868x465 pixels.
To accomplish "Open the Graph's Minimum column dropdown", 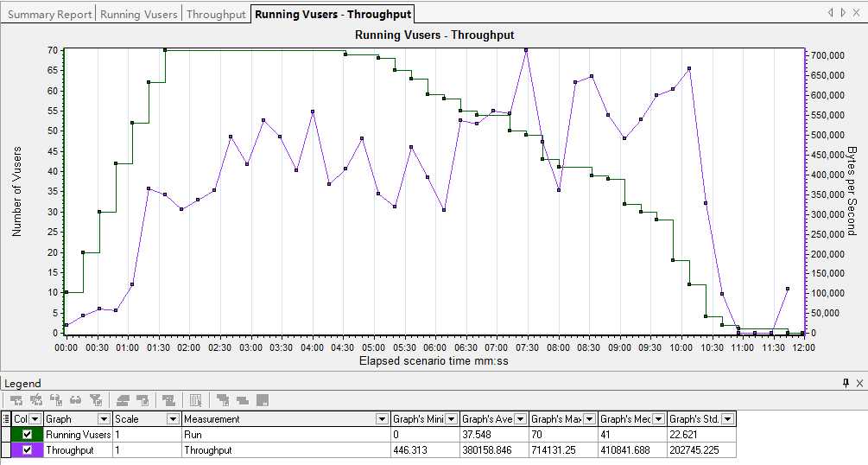I will click(x=451, y=419).
